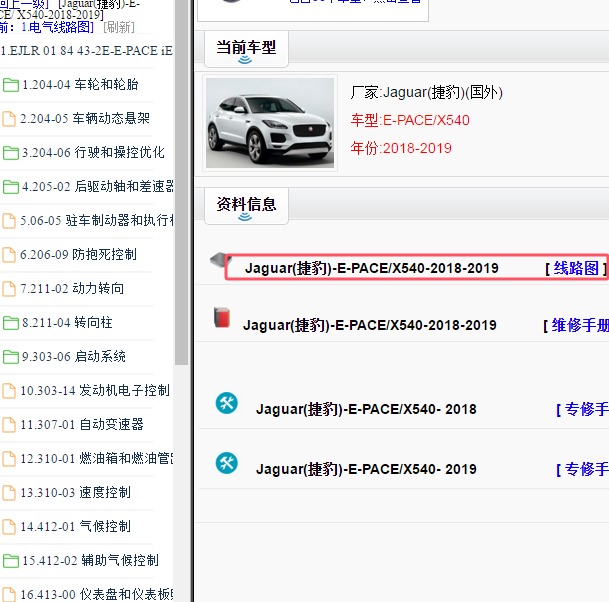Open folder icon for 3.204-06 行驶和操控优化
The image size is (609, 602).
pos(10,153)
